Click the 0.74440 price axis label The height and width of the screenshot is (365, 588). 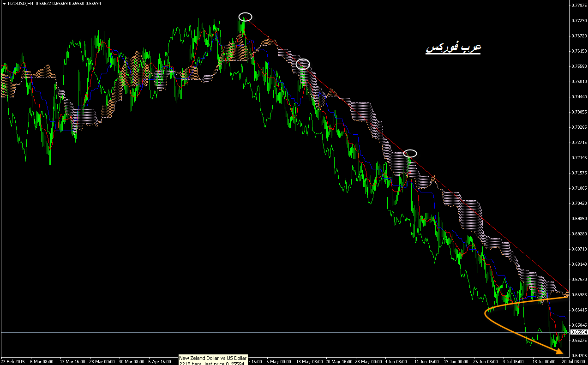point(579,97)
